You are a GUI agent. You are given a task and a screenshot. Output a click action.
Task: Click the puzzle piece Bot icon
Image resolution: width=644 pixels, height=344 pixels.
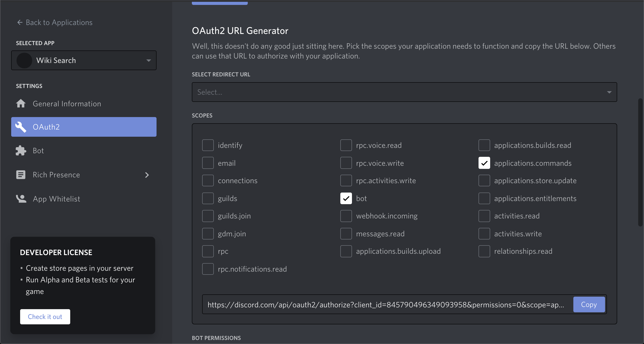click(21, 151)
